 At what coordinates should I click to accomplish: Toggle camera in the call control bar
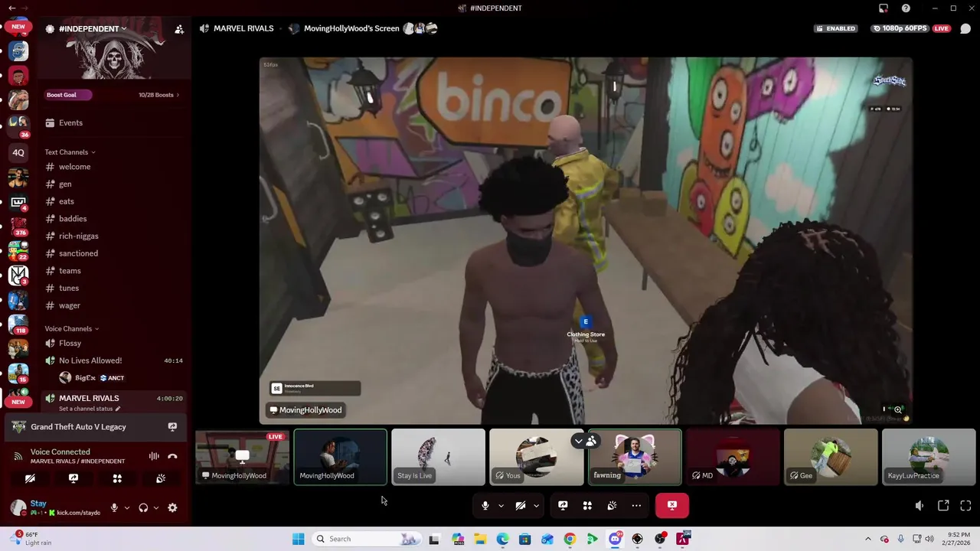521,505
